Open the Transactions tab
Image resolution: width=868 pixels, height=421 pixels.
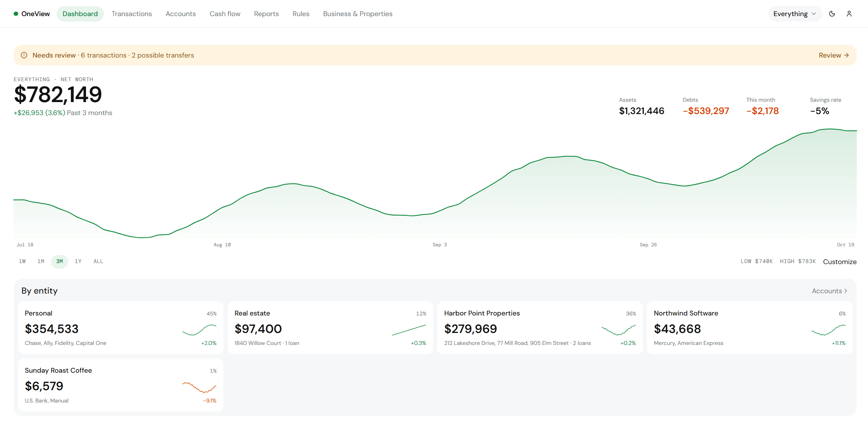coord(132,14)
